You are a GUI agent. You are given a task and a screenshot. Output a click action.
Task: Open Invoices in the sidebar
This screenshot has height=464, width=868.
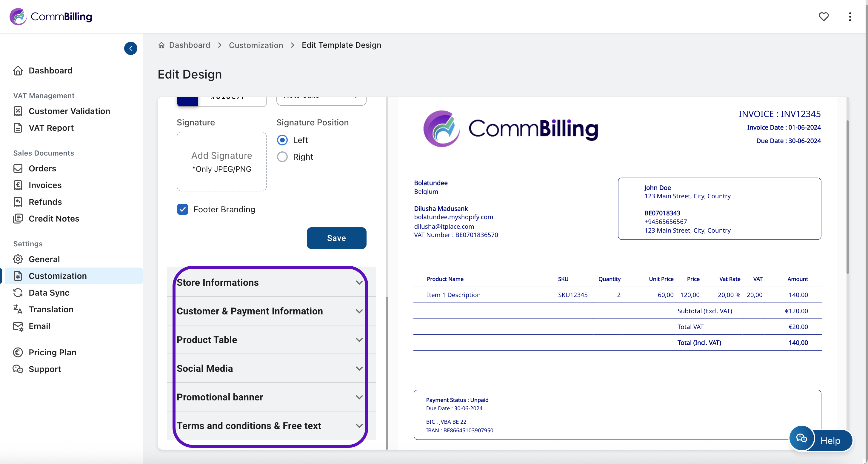point(45,185)
